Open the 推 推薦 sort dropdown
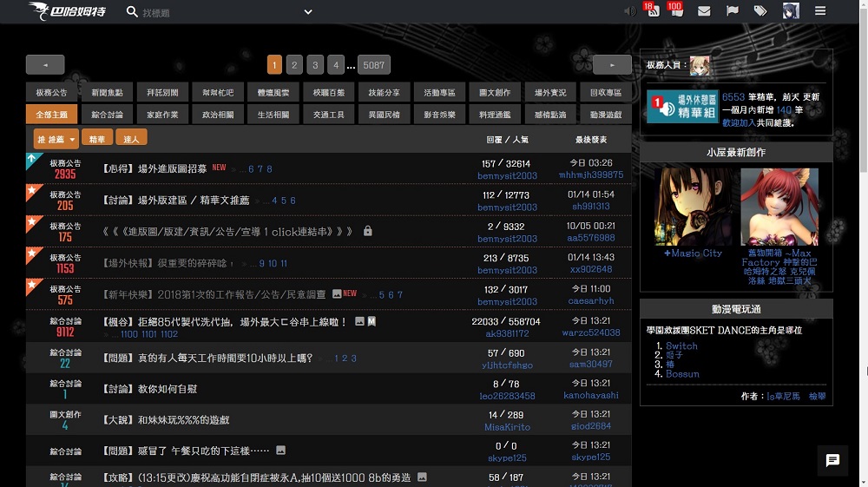 click(x=56, y=139)
